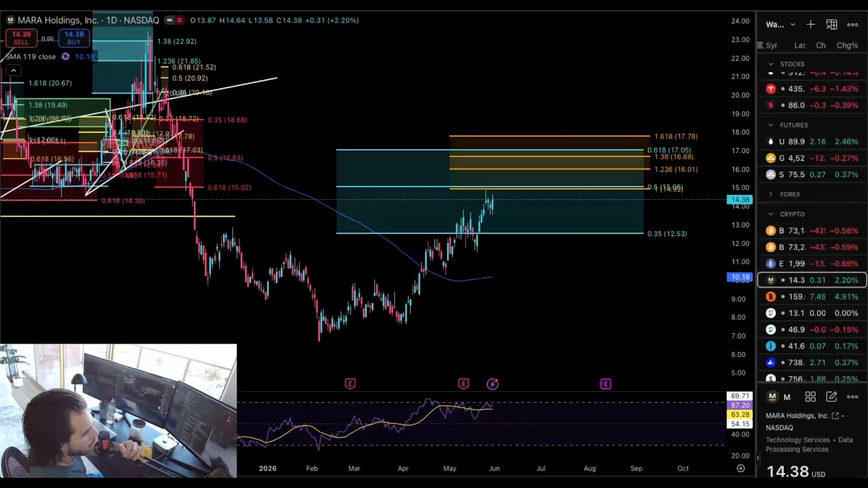Select the watchlist row priced 13.1

(812, 312)
